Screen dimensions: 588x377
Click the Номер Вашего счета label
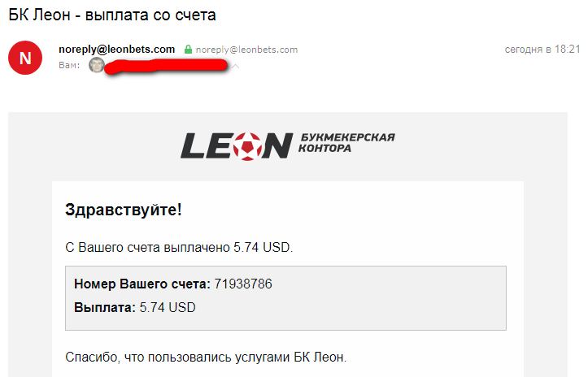point(142,284)
